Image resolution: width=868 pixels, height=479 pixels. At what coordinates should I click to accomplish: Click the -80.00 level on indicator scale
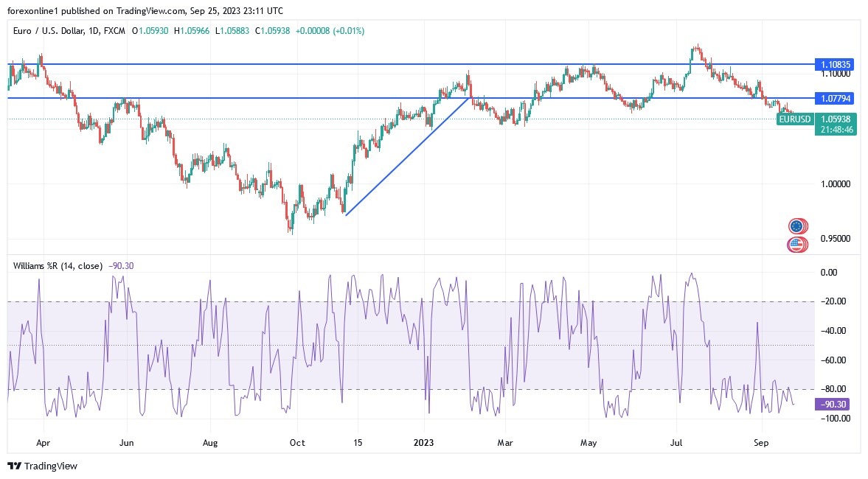point(833,389)
